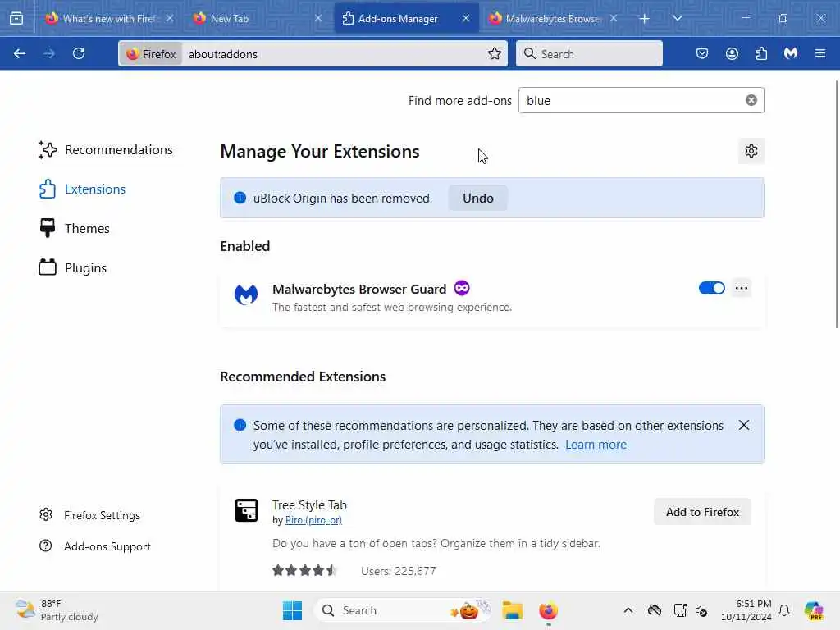Click the info icon in the uBlock removed notice
The height and width of the screenshot is (630, 840).
click(240, 198)
